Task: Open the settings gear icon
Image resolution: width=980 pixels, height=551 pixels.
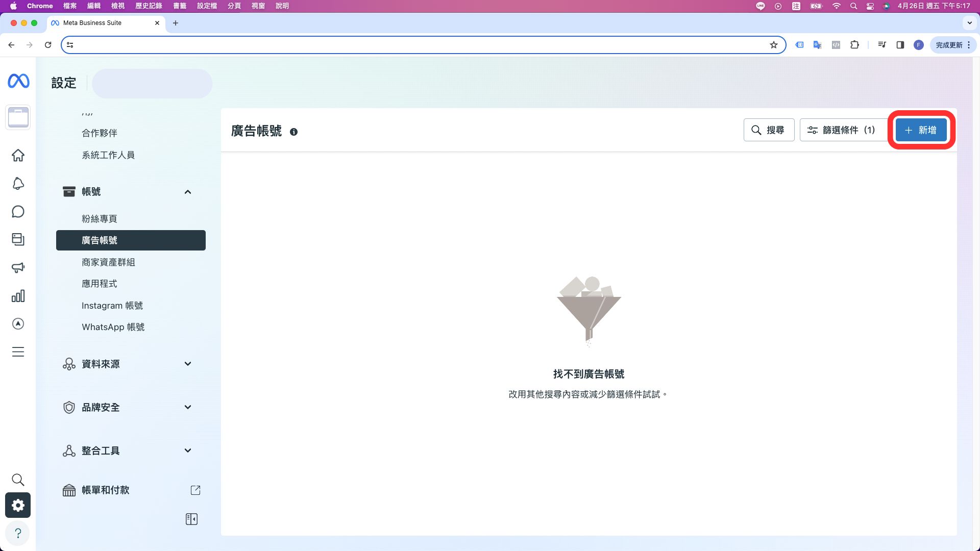Action: point(18,505)
